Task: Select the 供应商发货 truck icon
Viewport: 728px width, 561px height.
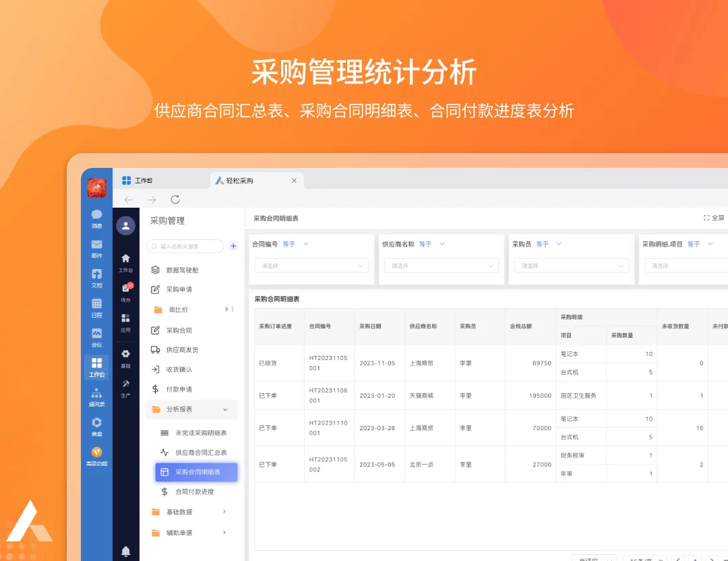Action: tap(155, 349)
